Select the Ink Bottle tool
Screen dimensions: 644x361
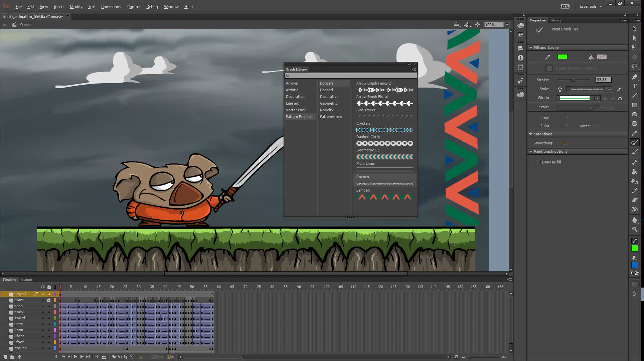pos(635,181)
